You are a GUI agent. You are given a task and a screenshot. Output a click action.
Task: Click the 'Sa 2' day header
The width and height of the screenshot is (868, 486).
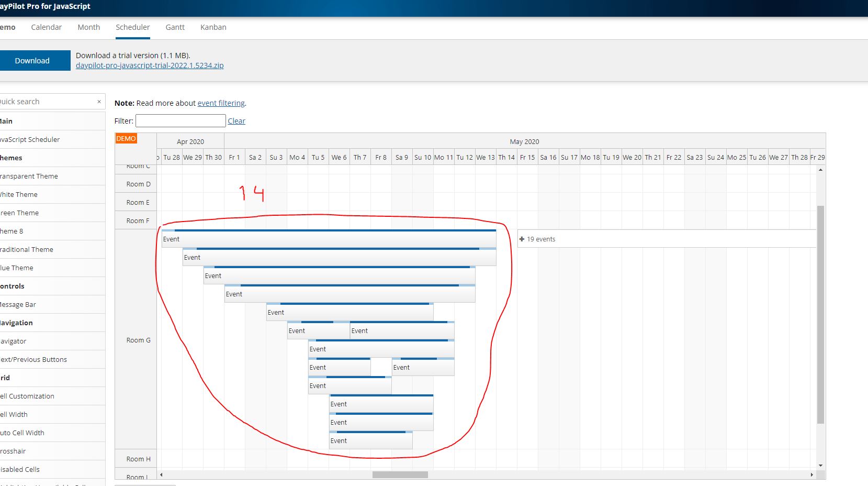(255, 157)
